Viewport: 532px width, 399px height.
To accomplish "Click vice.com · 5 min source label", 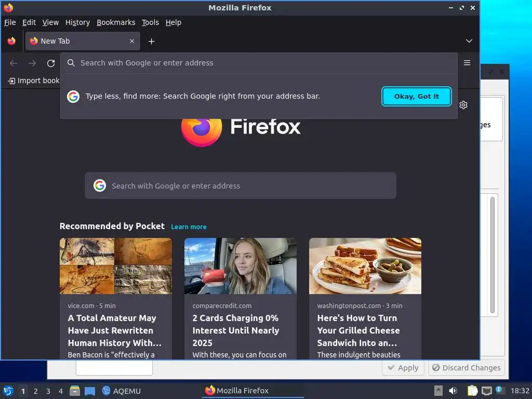I will (91, 305).
